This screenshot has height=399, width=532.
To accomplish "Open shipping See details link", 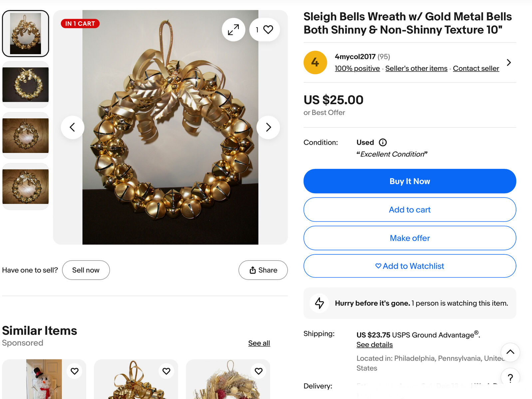I will [x=375, y=345].
